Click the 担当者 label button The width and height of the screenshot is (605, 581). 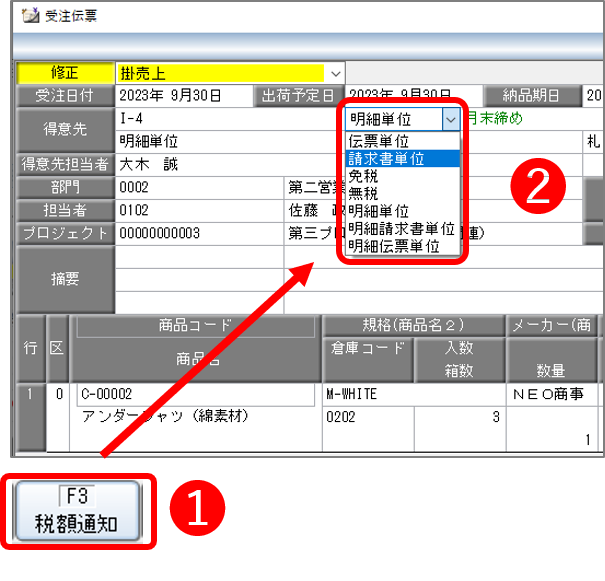(x=65, y=211)
